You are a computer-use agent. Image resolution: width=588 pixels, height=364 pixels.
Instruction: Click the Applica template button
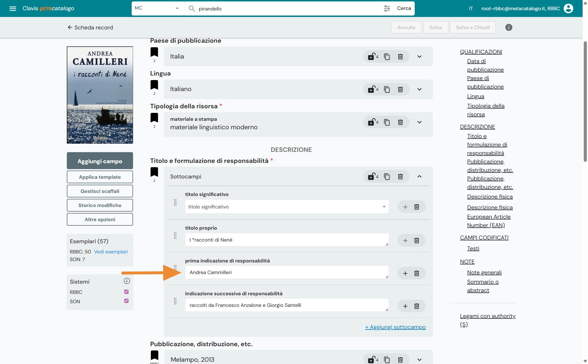click(100, 177)
